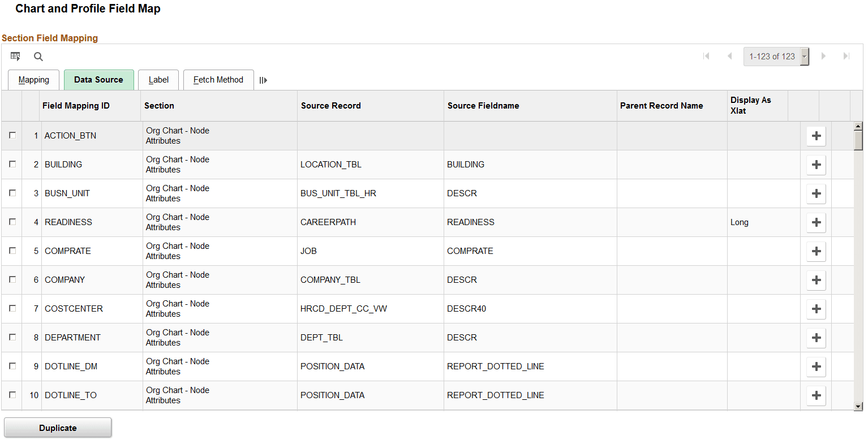This screenshot has height=440, width=868.
Task: Click the Show All Columns icon next to tabs
Action: pos(263,80)
